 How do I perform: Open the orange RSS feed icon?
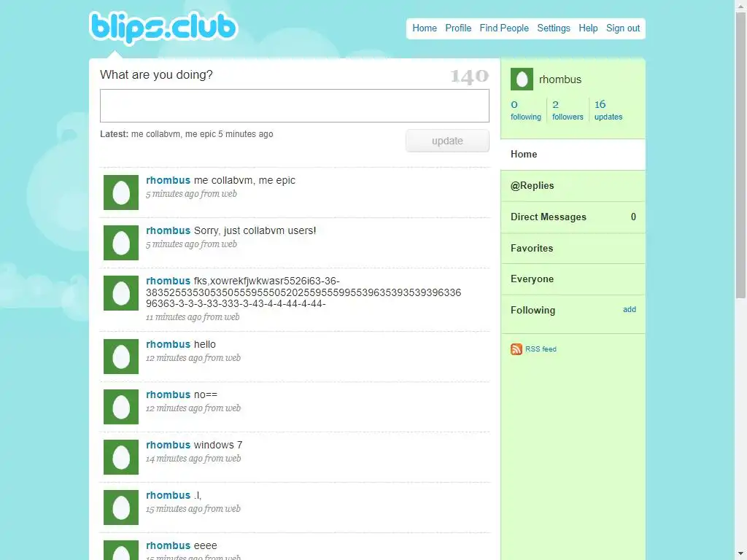[516, 349]
